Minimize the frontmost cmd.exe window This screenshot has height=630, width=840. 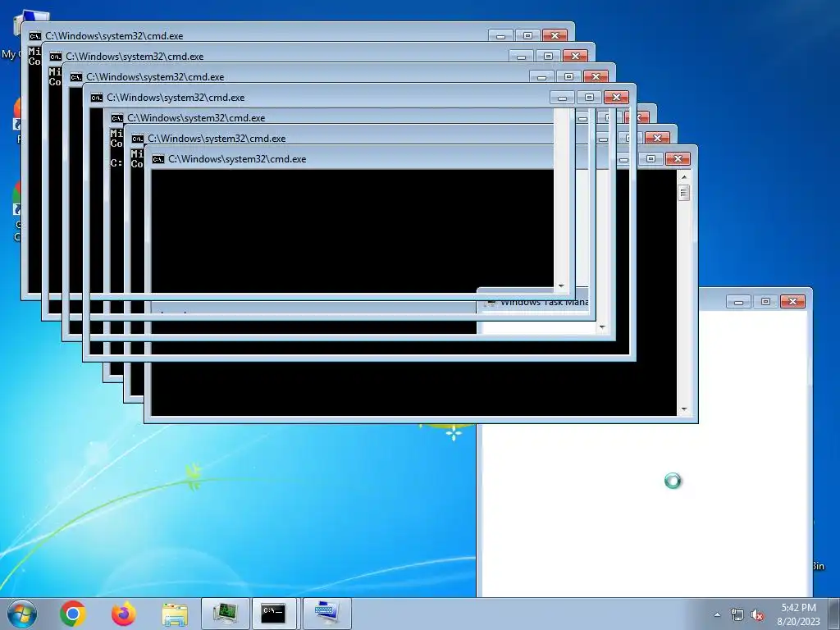(623, 158)
